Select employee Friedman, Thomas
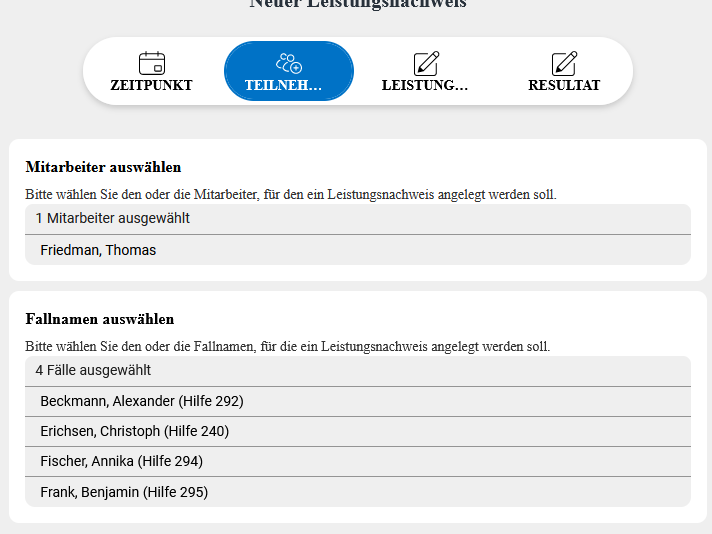The width and height of the screenshot is (712, 534). pos(98,250)
